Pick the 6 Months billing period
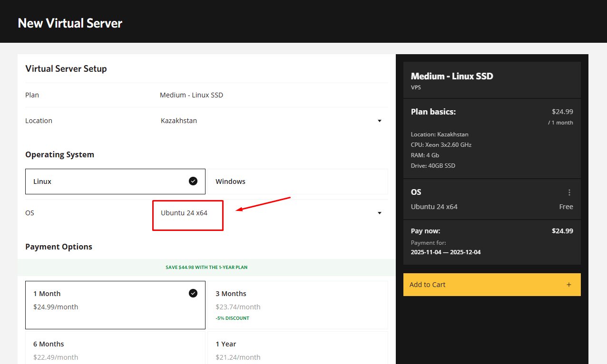607x364 pixels. pyautogui.click(x=115, y=349)
